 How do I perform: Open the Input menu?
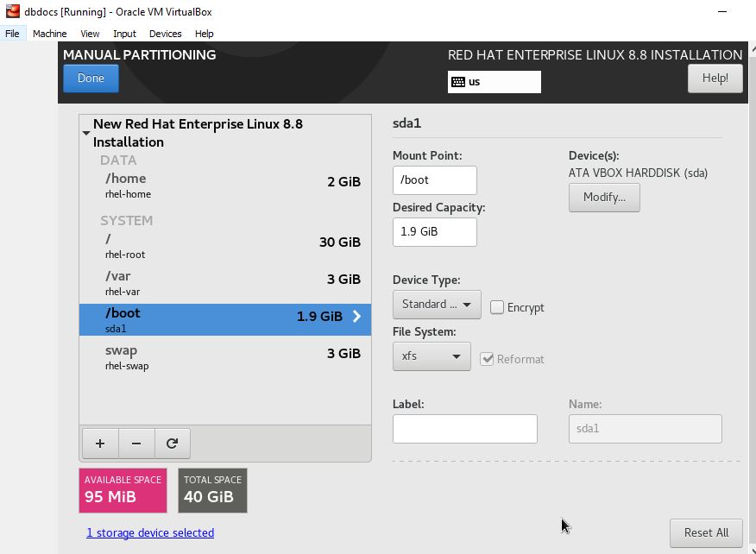124,34
